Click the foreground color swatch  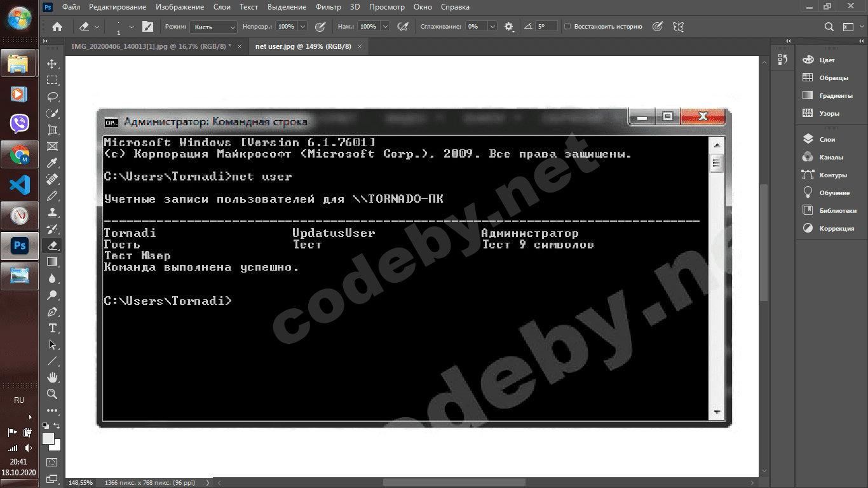coord(48,439)
